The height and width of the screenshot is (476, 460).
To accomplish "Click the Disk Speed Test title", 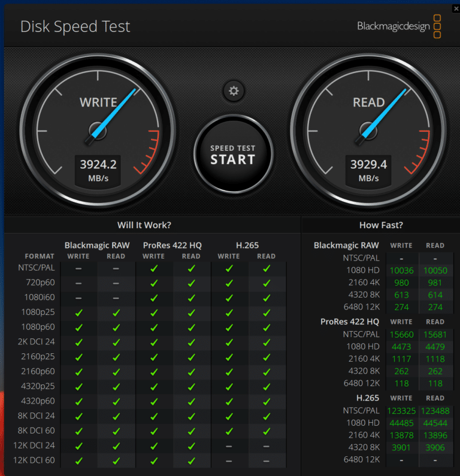I will 75,26.
